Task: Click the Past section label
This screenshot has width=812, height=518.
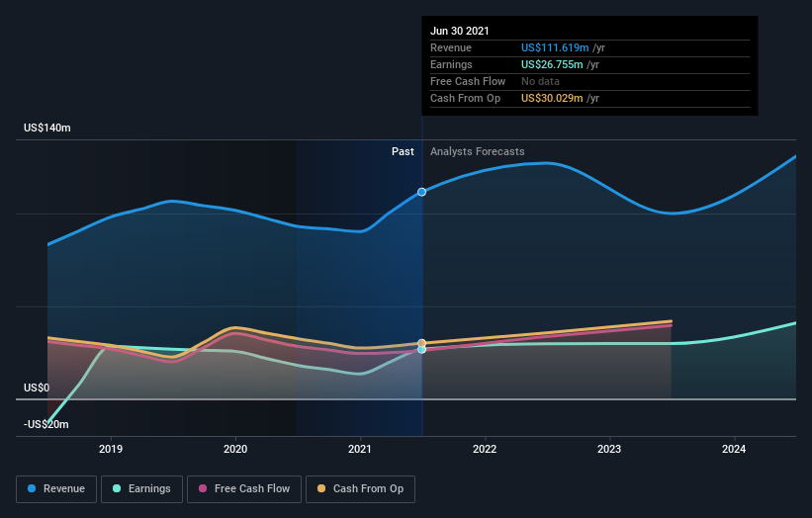Action: click(403, 151)
